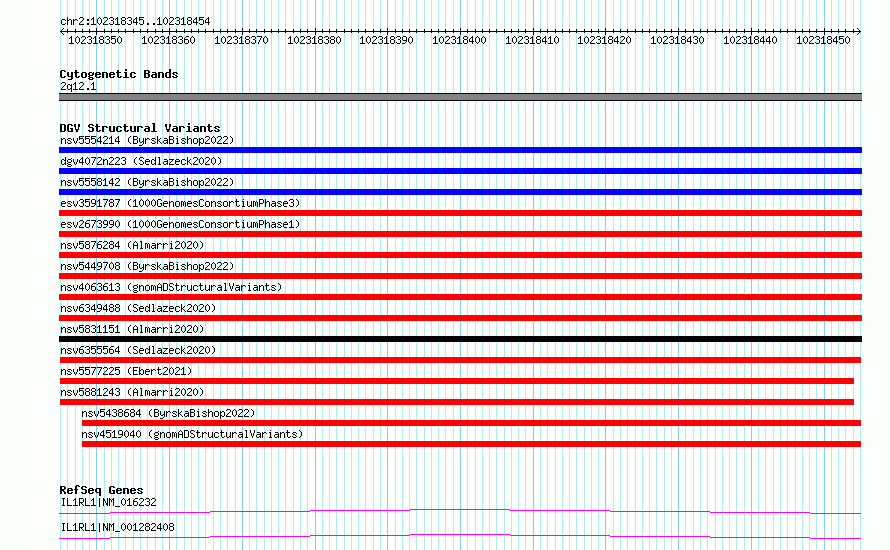Open the nsv5558142 (ByrskaBishop2022) label
The height and width of the screenshot is (550, 890).
point(147,182)
